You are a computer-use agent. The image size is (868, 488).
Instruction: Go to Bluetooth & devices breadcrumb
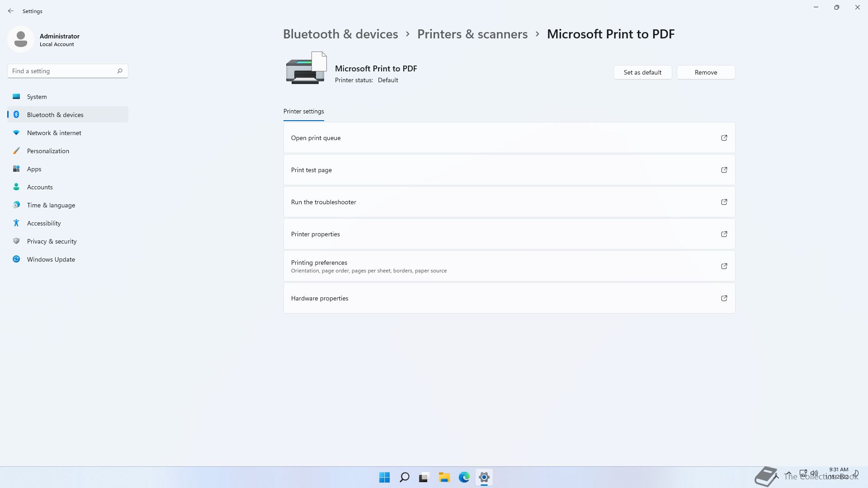[340, 34]
